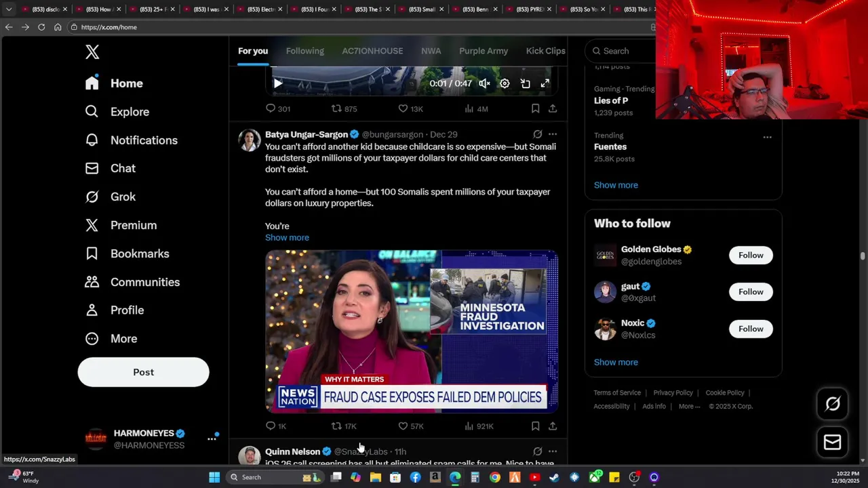The image size is (868, 488).
Task: Open the NewsNation fraud video thumbnail
Action: [412, 331]
